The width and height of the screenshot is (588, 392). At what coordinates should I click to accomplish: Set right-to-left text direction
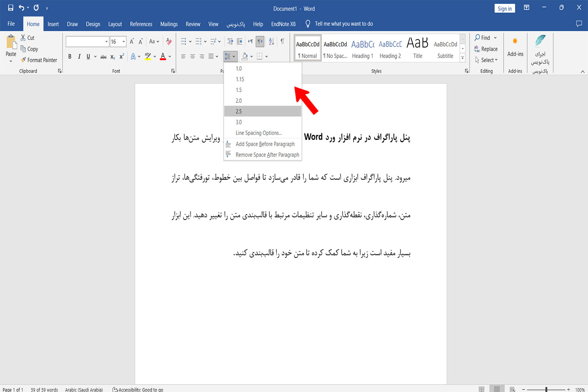(260, 42)
